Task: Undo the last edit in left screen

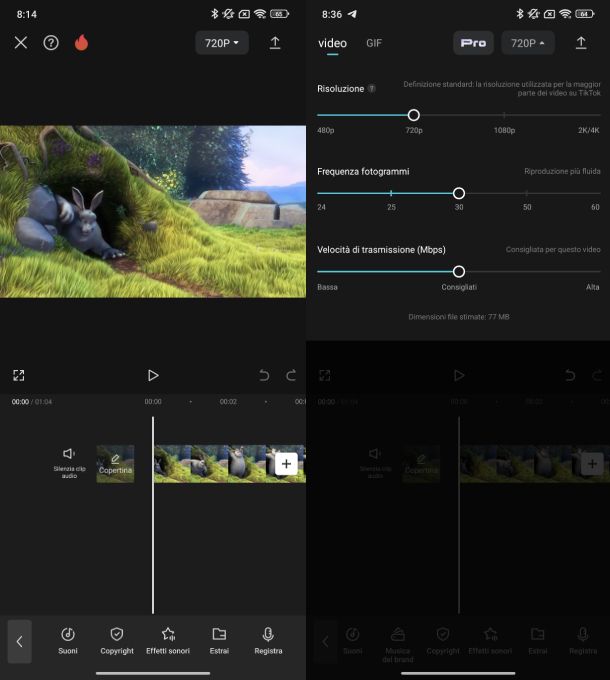Action: (x=264, y=375)
